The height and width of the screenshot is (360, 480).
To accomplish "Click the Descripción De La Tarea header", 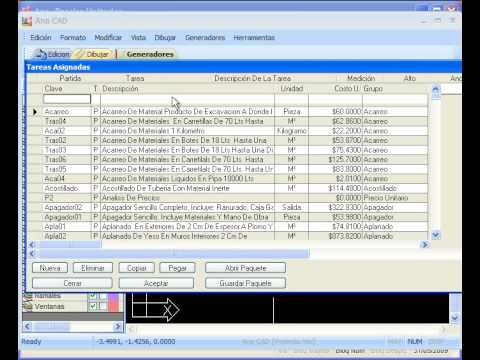I will [253, 78].
